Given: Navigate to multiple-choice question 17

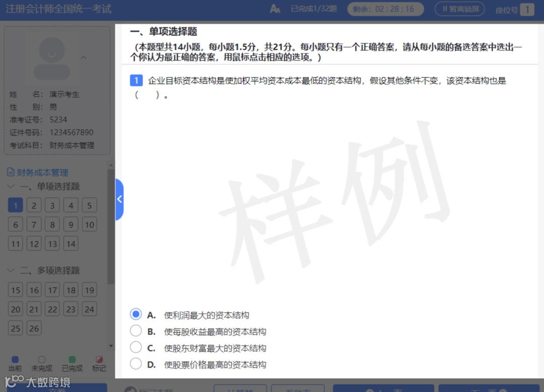Looking at the screenshot, I should 52,290.
